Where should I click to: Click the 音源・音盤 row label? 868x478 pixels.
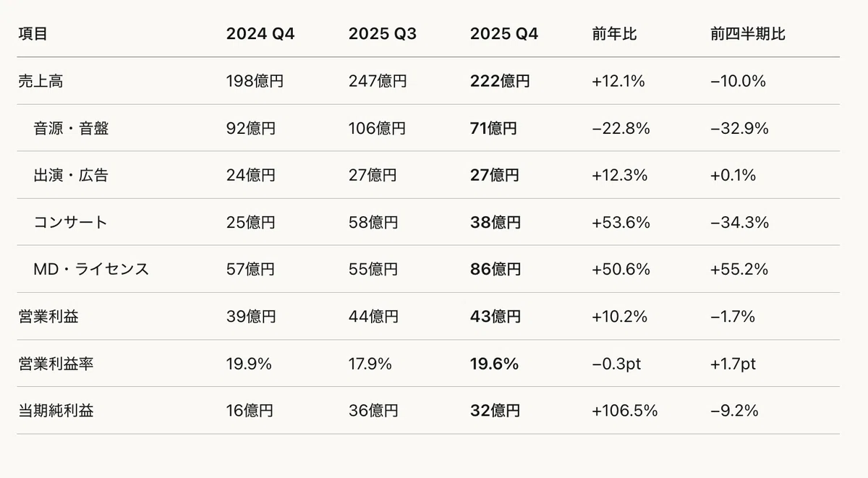pos(72,128)
